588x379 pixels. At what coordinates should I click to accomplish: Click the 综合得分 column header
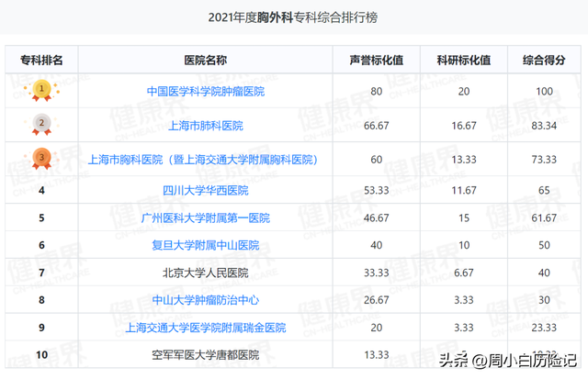pos(544,60)
